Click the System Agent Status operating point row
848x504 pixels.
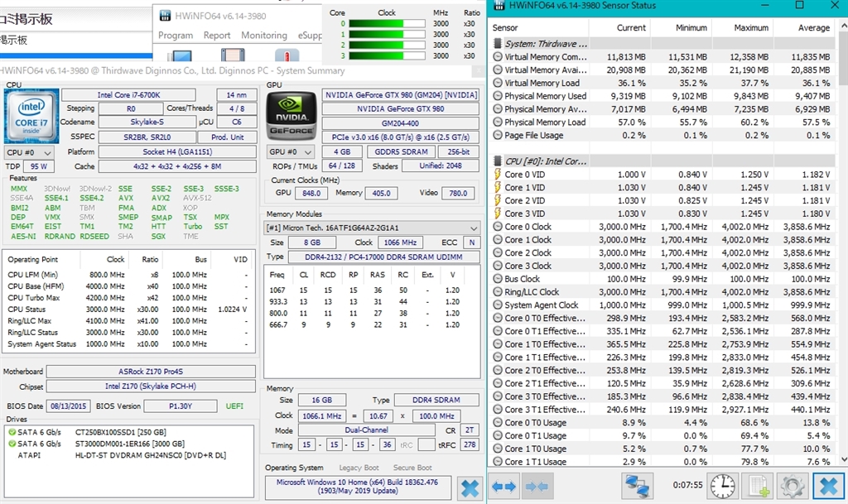click(x=128, y=344)
